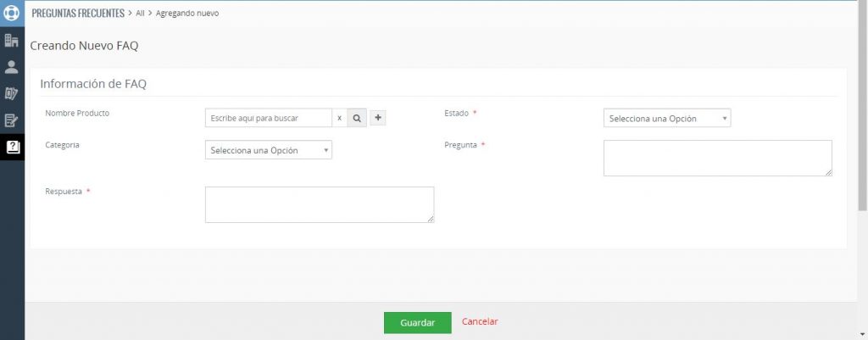868x340 pixels.
Task: Click the Preguntas Frecuentes breadcrumb
Action: click(x=77, y=14)
